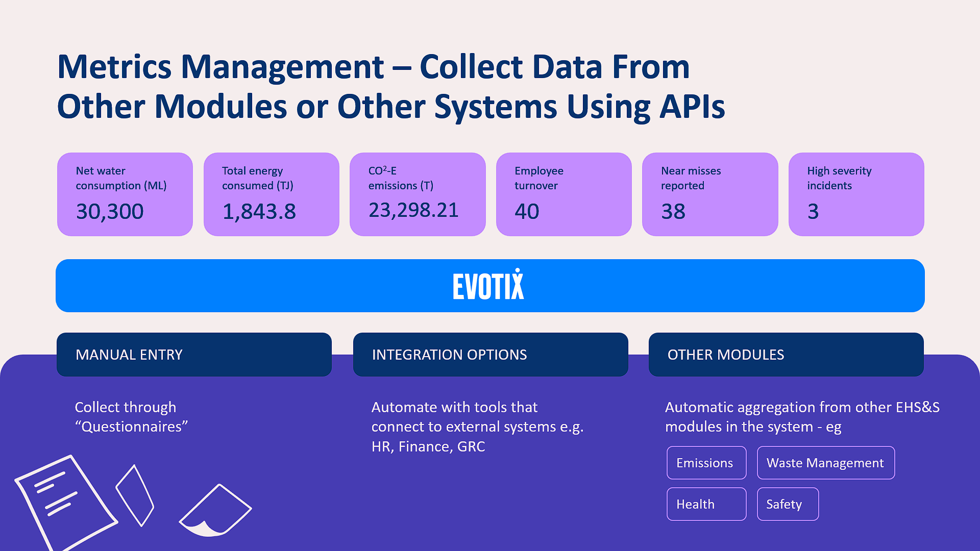
Task: Click the curled-corner paper sheet icon
Action: tap(215, 510)
